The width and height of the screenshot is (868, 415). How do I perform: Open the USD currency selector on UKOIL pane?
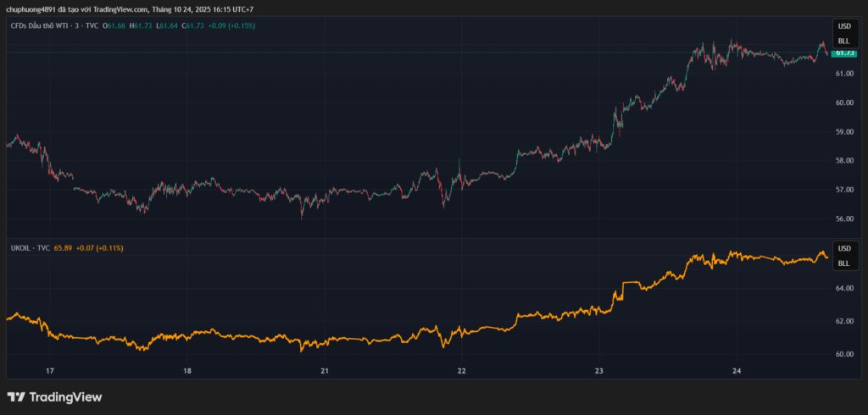[x=843, y=248]
